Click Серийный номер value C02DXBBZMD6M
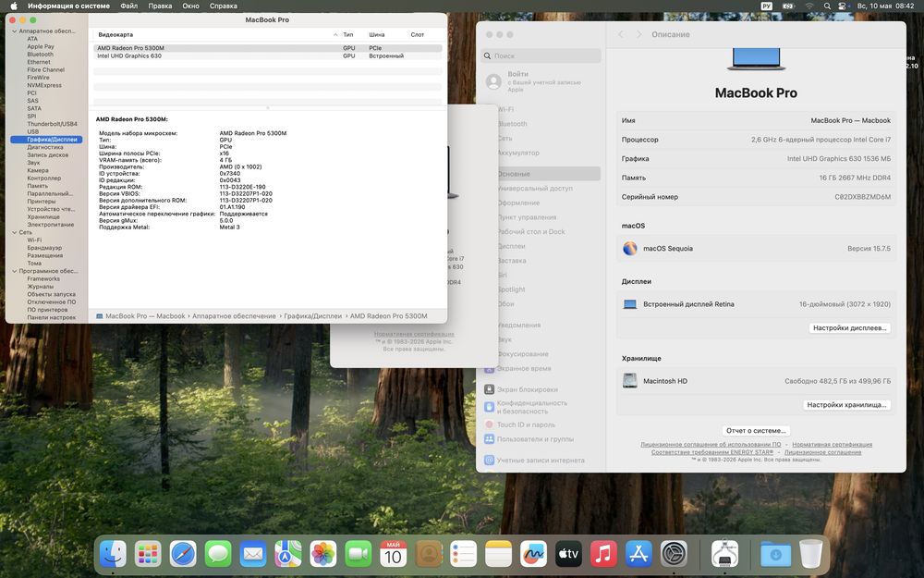 coord(862,197)
